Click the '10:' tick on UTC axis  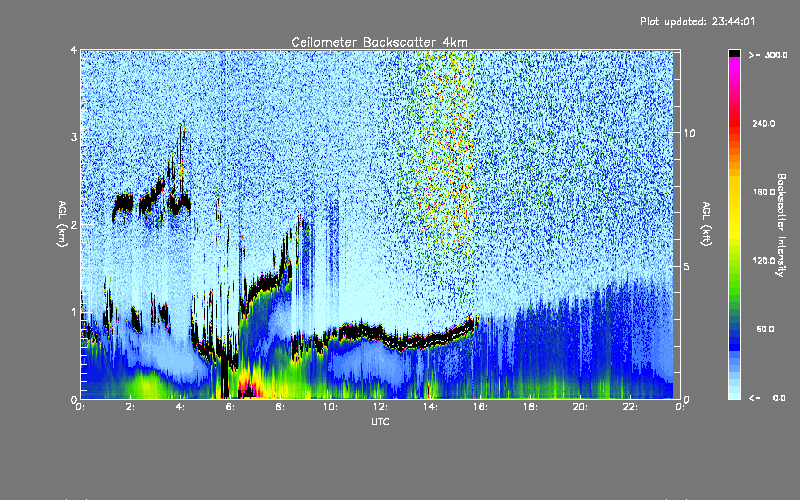coord(330,407)
